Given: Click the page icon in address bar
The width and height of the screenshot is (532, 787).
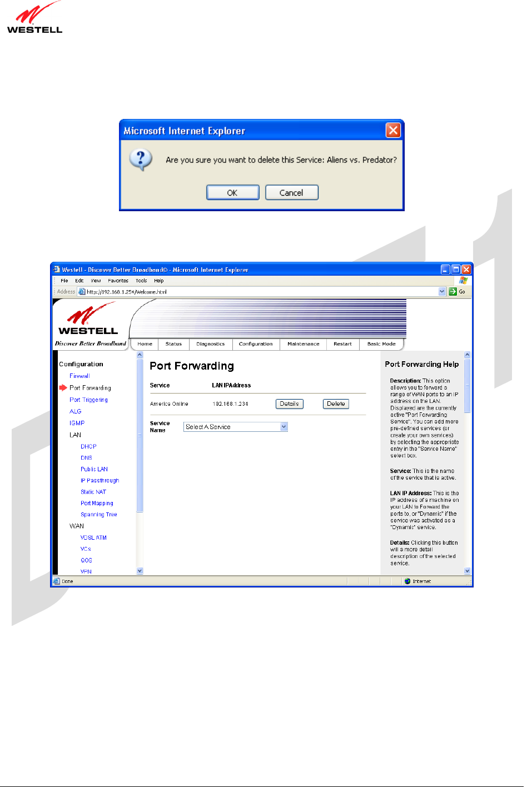Looking at the screenshot, I should 82,291.
